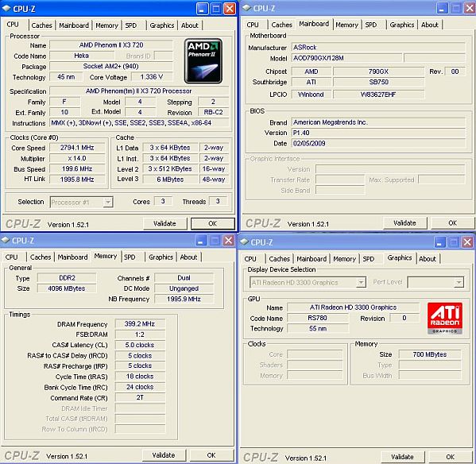
Task: Close the CPU tab window
Action: pyautogui.click(x=230, y=9)
